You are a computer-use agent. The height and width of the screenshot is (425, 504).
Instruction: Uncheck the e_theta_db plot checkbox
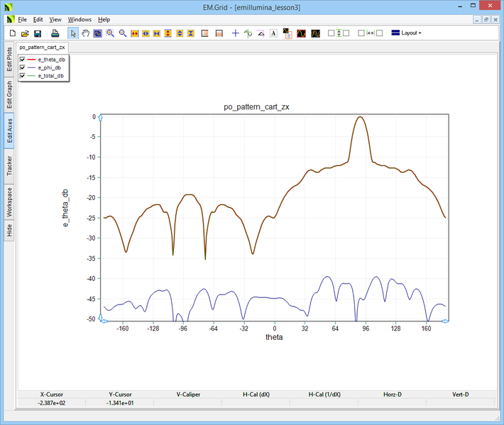coord(23,60)
